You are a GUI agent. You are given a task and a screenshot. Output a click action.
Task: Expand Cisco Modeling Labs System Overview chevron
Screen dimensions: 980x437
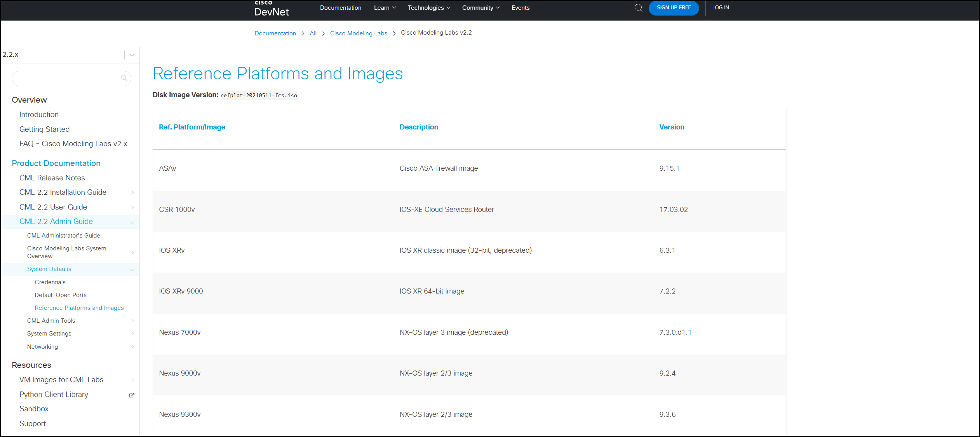[132, 252]
